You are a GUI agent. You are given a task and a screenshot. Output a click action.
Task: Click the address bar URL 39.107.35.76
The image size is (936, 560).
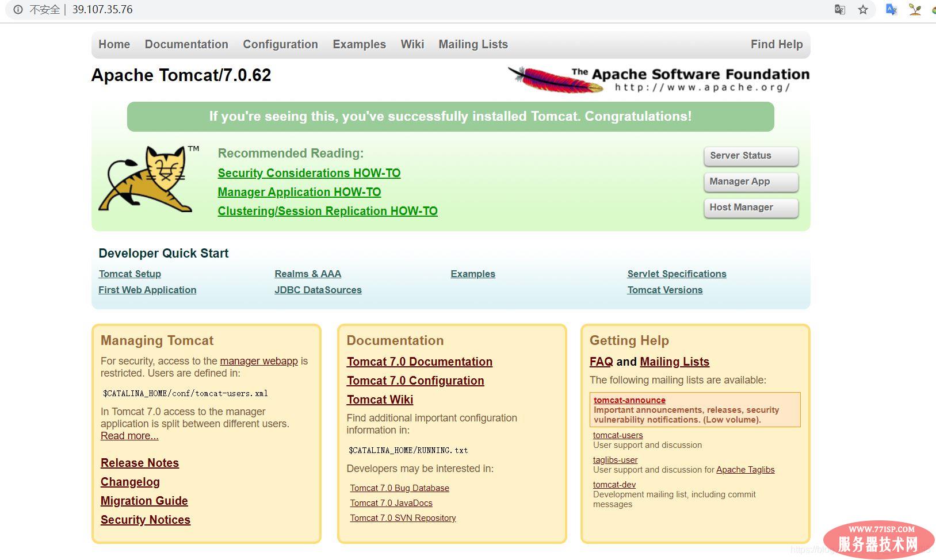pos(102,10)
